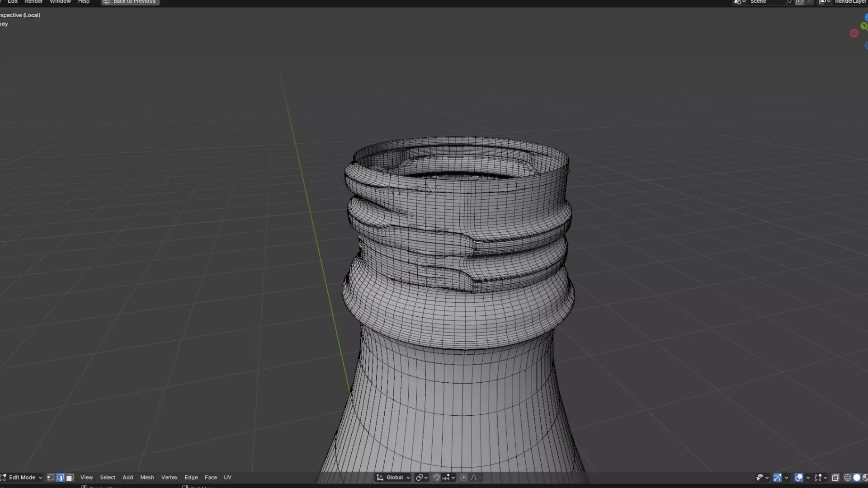Viewport: 868px width, 488px height.
Task: Open the Window menu
Action: pos(60,2)
